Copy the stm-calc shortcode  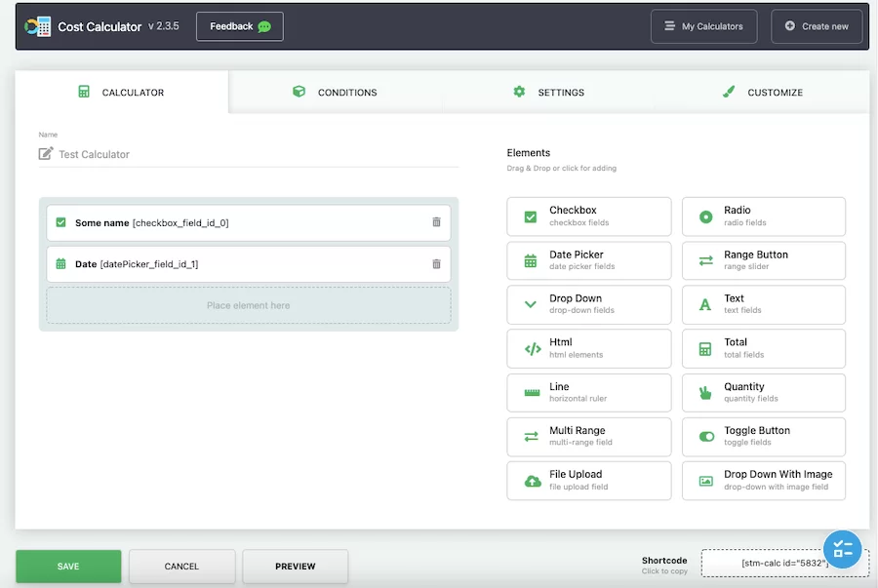pos(785,562)
